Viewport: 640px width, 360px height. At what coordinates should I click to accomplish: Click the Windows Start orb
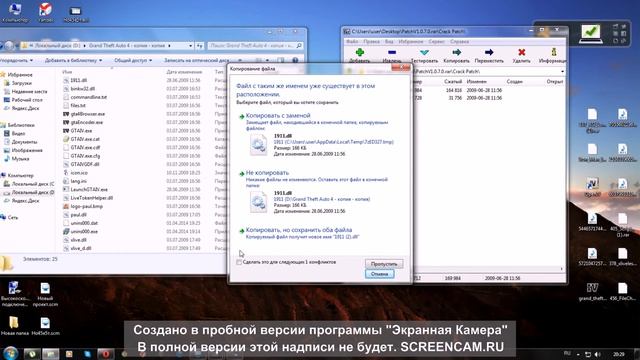pyautogui.click(x=10, y=353)
